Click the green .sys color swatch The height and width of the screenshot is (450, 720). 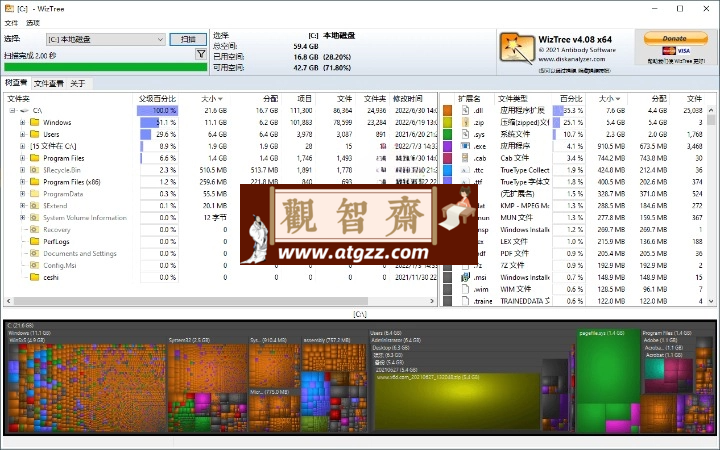[447, 134]
